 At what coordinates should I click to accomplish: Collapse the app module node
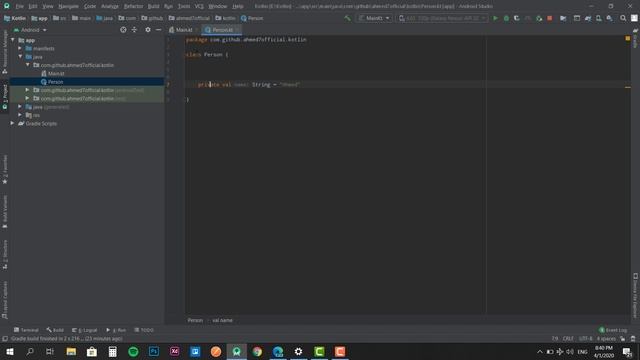coord(13,40)
